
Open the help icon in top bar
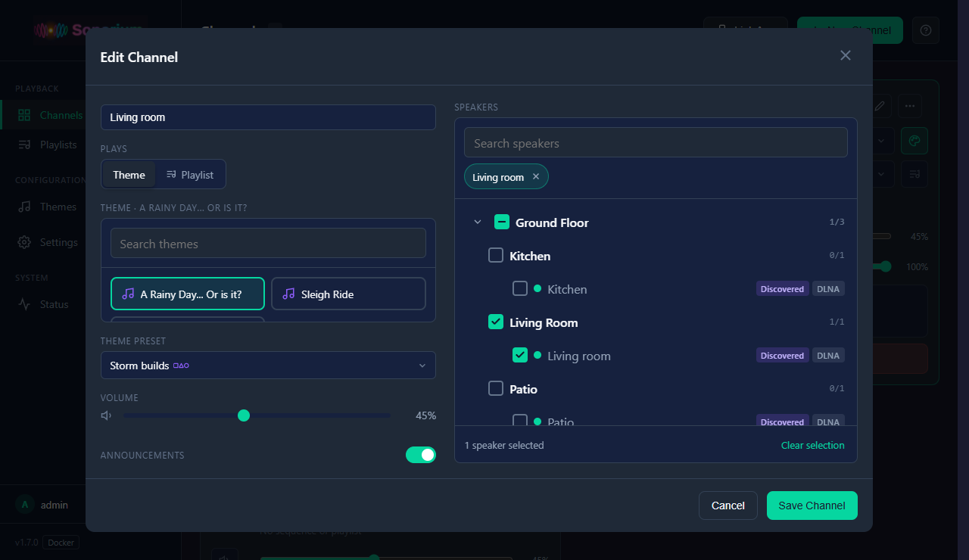coord(926,30)
